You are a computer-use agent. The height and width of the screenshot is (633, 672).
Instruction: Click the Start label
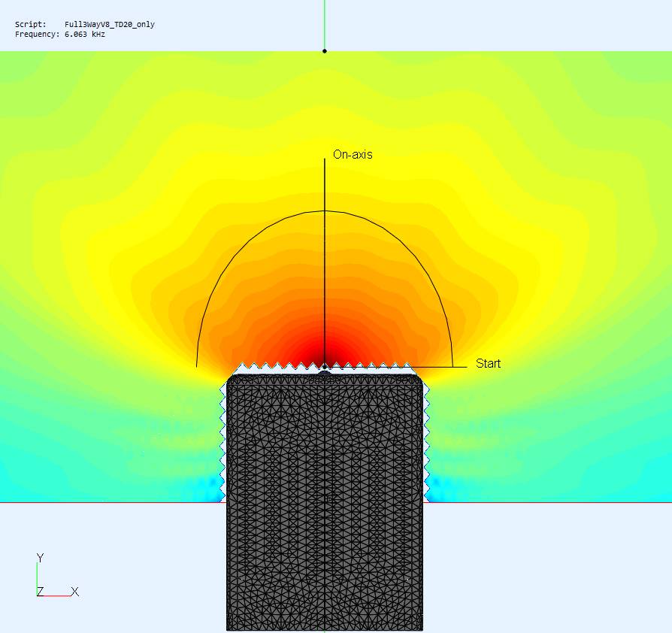488,363
